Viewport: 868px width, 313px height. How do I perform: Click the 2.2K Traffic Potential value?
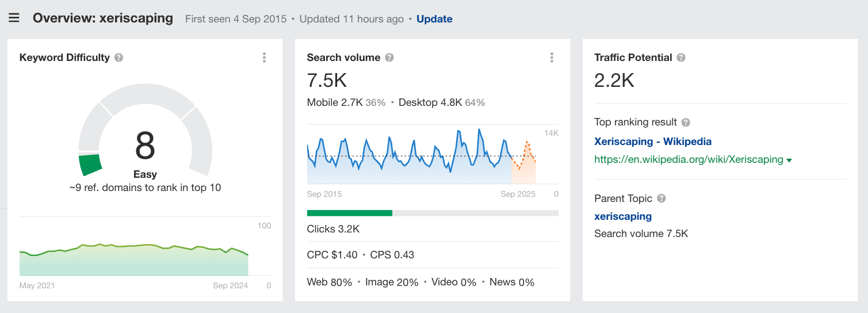614,81
